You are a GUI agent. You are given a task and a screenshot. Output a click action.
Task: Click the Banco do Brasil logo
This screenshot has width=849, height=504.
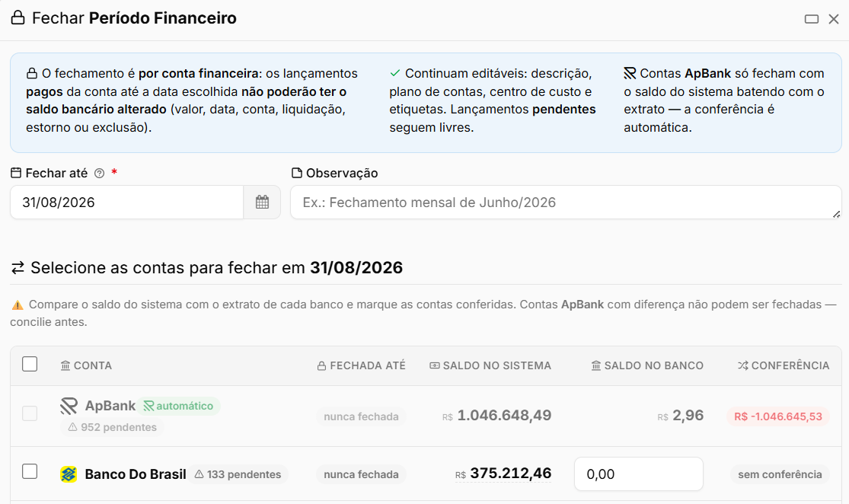[x=69, y=474]
